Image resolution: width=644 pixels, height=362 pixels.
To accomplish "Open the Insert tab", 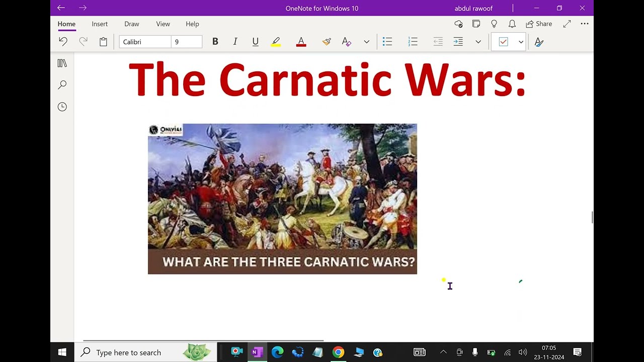I will click(x=100, y=24).
